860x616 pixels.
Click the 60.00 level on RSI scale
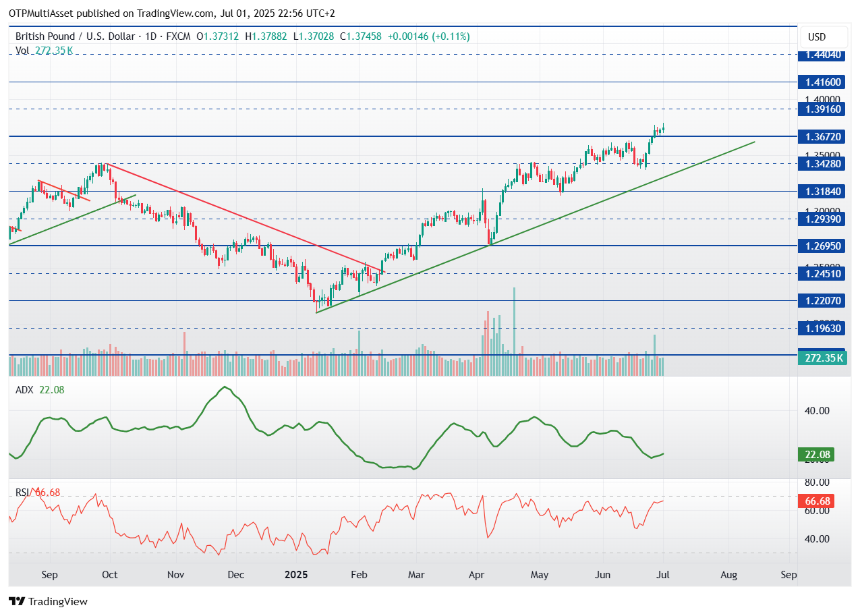pos(818,511)
